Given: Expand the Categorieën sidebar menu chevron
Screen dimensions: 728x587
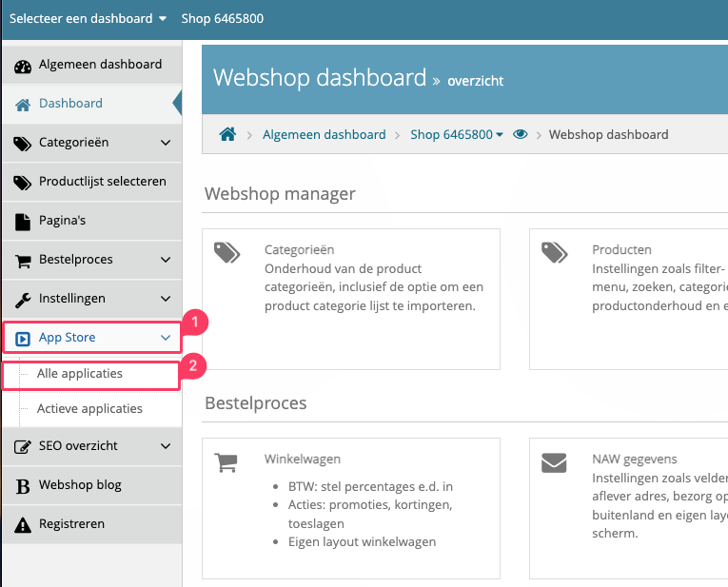Looking at the screenshot, I should click(x=166, y=143).
